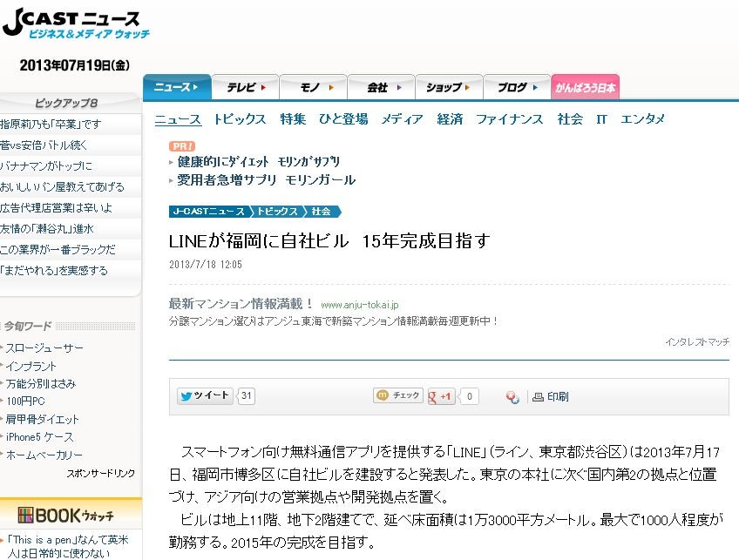This screenshot has width=739, height=560.
Task: Click the スポンサードリンク label
Action: click(x=101, y=473)
